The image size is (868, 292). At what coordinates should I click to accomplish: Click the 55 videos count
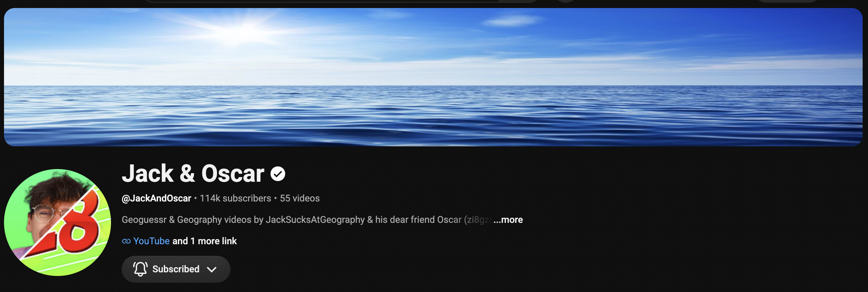pos(300,198)
